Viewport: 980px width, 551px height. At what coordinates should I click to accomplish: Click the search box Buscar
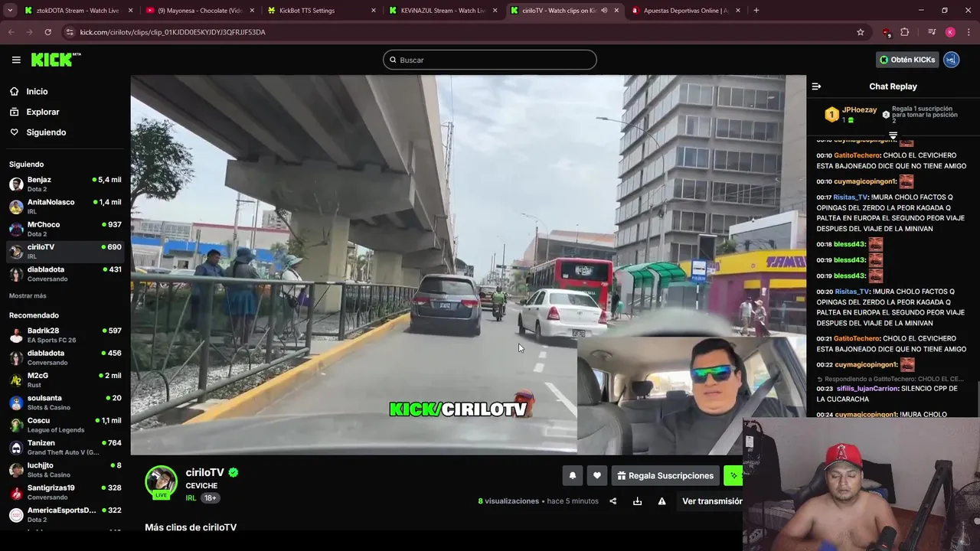click(x=490, y=60)
